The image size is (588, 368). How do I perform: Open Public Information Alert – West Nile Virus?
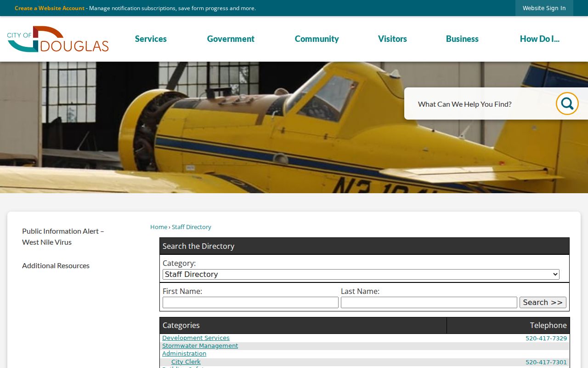point(63,236)
